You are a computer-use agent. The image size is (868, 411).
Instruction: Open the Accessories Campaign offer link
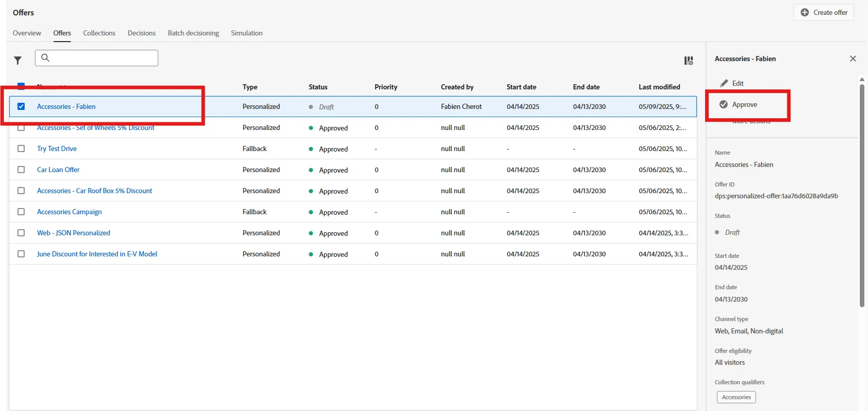pyautogui.click(x=69, y=212)
